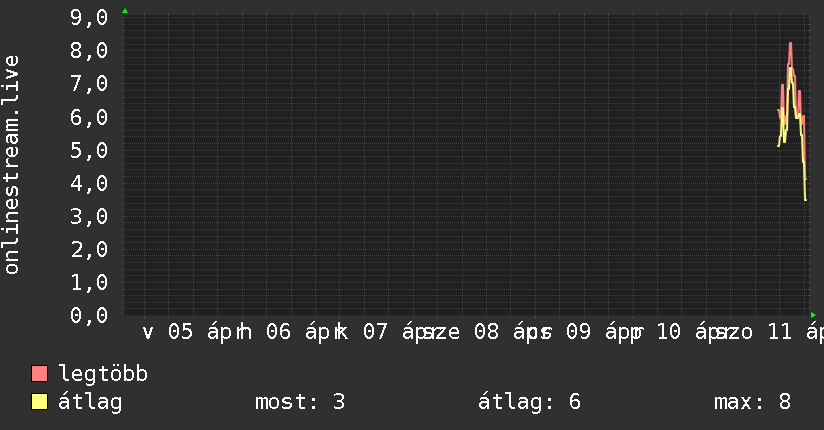Click the 'max: 8' statistic
Viewport: 824px width, 430px height.
click(752, 403)
